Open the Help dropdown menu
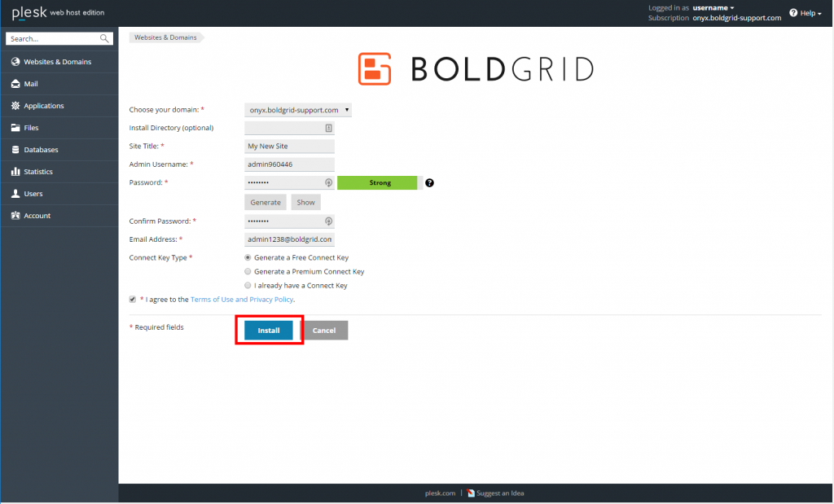Viewport: 834px width, 504px height. pyautogui.click(x=805, y=13)
